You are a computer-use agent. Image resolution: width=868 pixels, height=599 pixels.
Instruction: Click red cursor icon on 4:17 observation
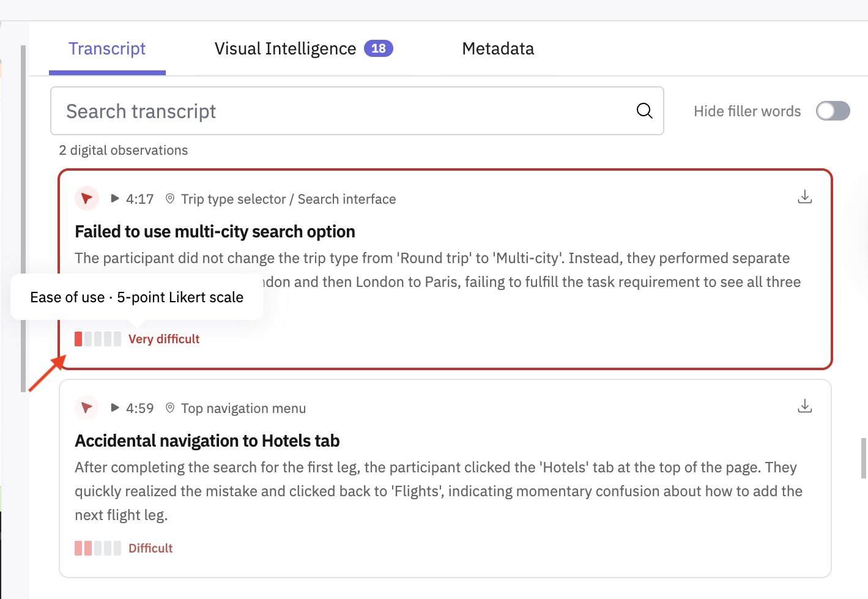(x=87, y=198)
